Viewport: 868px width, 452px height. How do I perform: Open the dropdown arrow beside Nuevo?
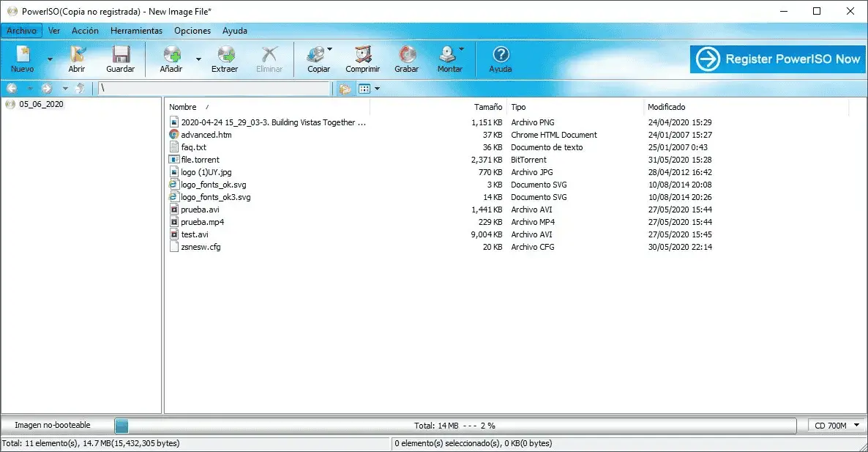pyautogui.click(x=50, y=59)
